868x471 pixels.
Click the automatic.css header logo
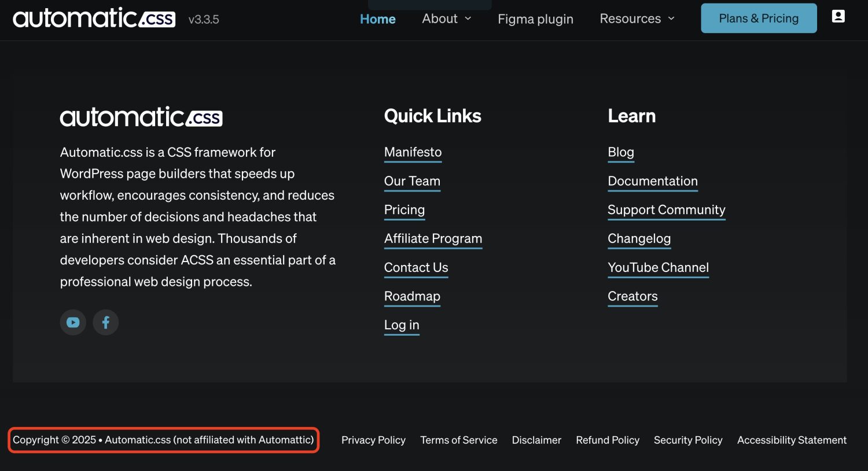pos(94,19)
